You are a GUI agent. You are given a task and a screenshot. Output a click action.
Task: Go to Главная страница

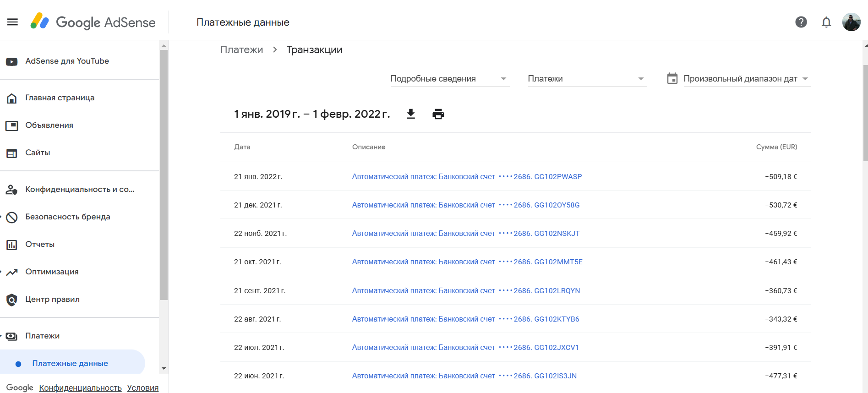(x=60, y=98)
